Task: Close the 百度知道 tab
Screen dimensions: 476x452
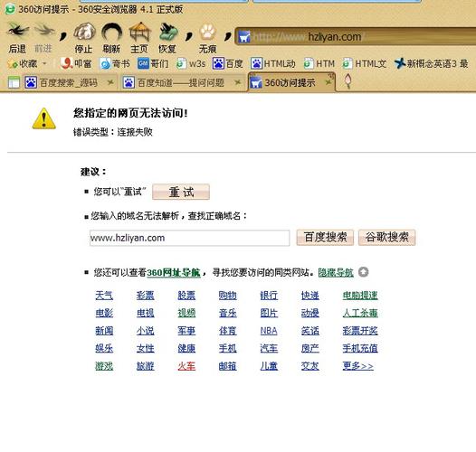Action: pyautogui.click(x=238, y=82)
